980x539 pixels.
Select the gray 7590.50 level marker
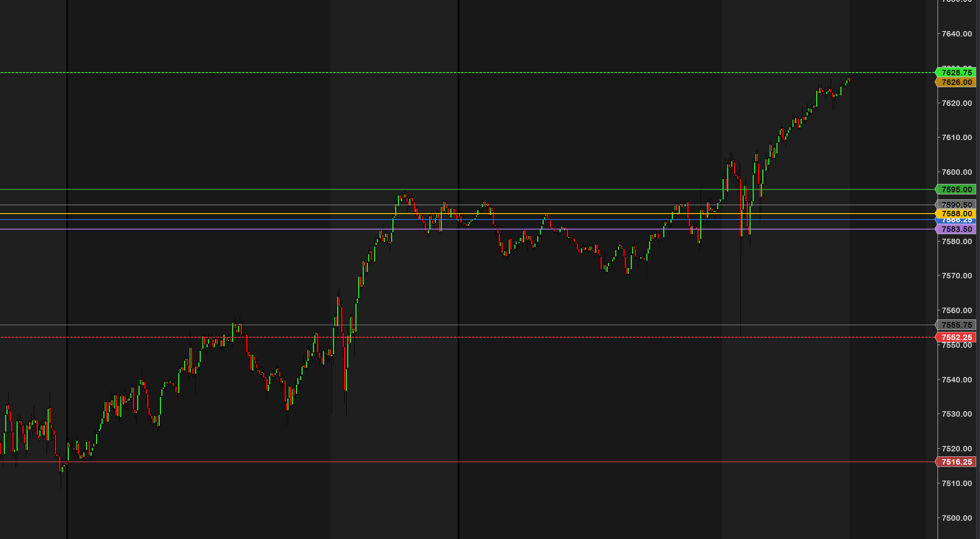pyautogui.click(x=956, y=205)
